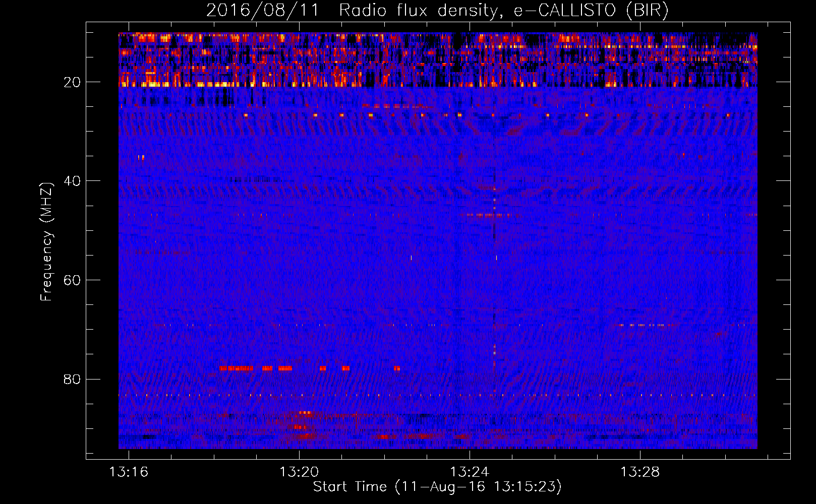Click the "13:24" time tick label

[x=470, y=472]
